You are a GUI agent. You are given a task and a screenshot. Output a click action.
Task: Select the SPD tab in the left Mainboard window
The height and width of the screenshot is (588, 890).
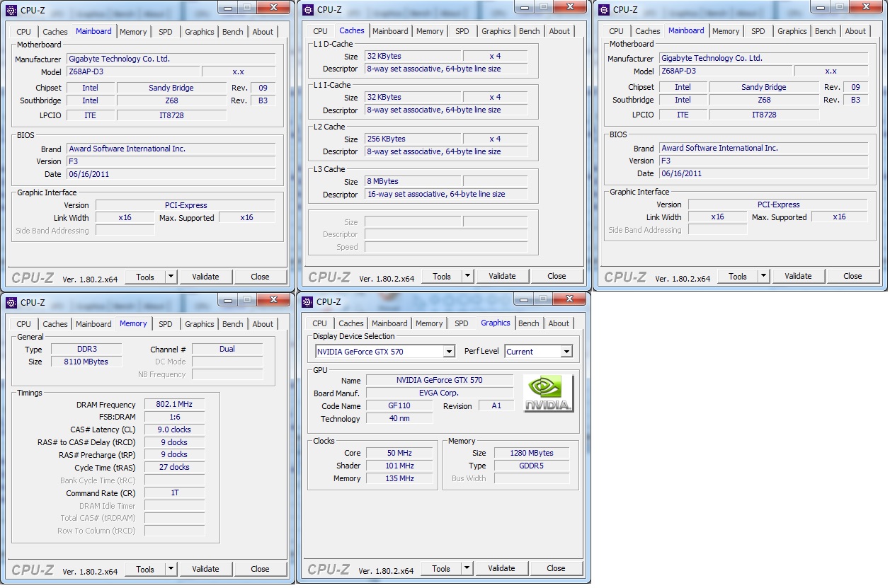[x=166, y=32]
